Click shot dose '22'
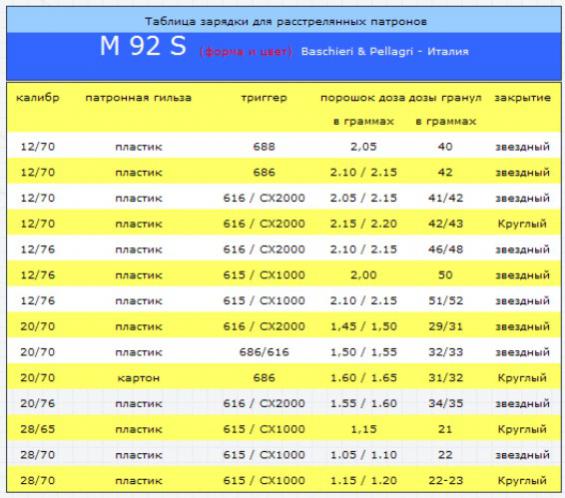 click(x=445, y=455)
